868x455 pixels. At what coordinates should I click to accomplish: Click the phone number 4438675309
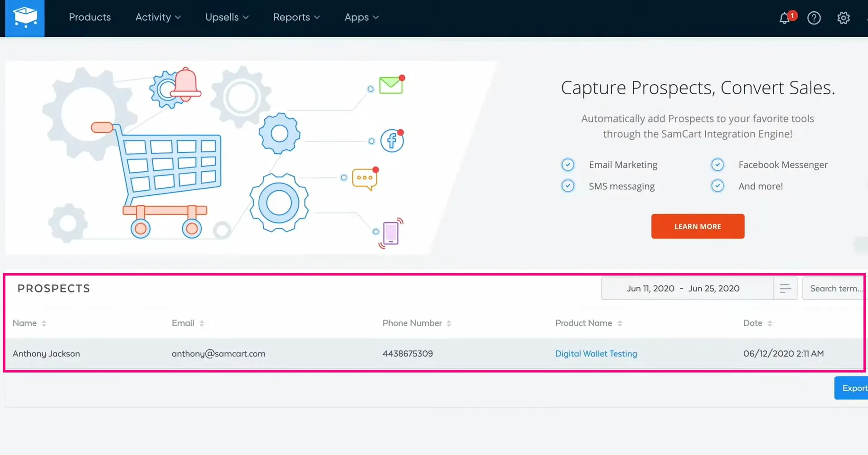click(407, 353)
